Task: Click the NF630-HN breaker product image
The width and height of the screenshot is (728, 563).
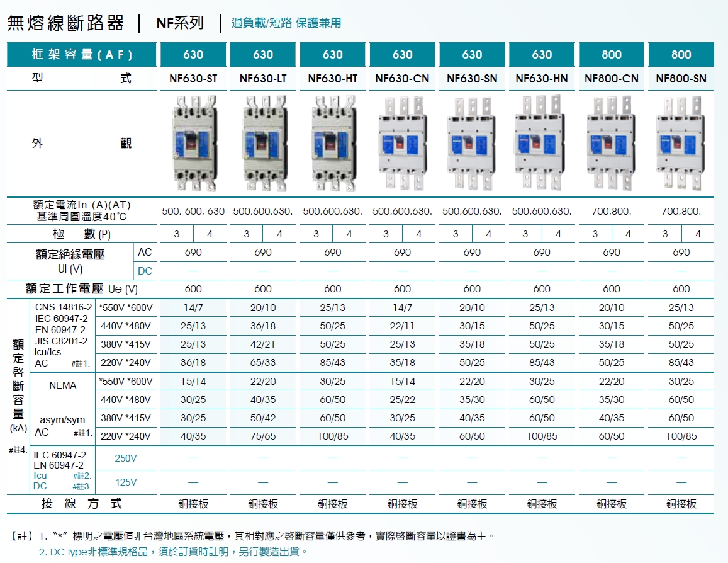Action: point(541,142)
